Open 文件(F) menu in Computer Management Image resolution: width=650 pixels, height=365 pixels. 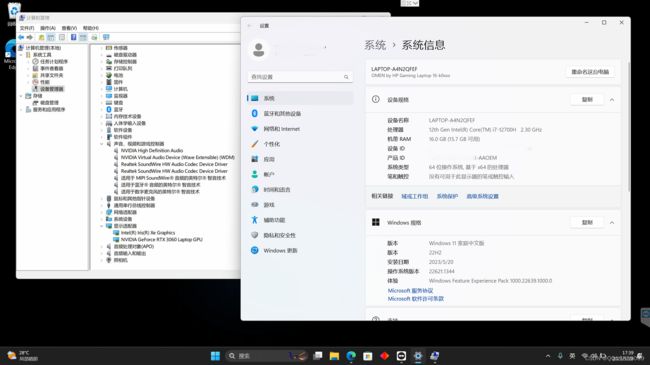click(27, 28)
